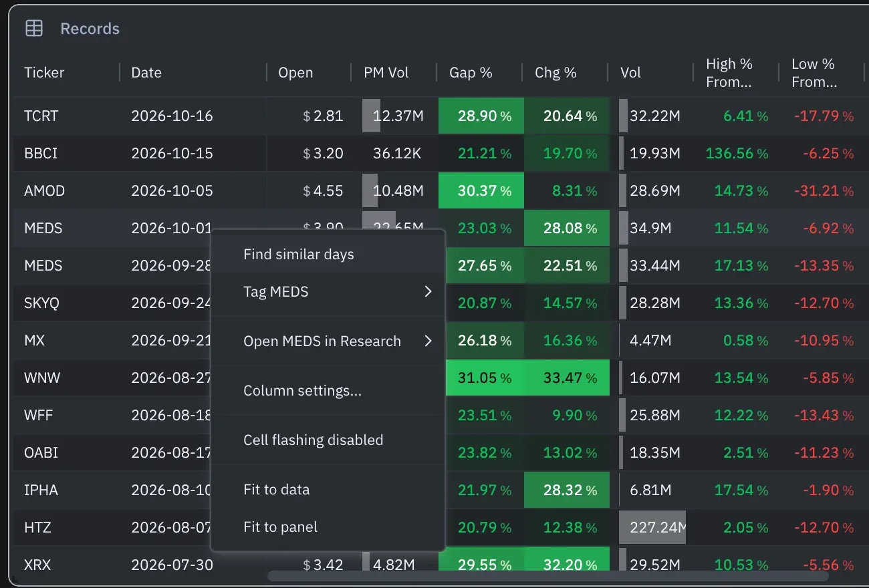Click the Records panel title
Screen dimensions: 869x588
[90, 29]
